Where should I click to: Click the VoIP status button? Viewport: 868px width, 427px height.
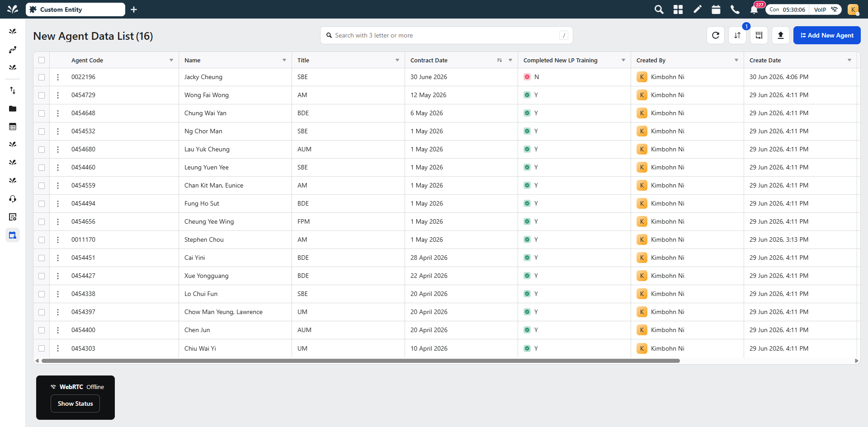coord(826,9)
